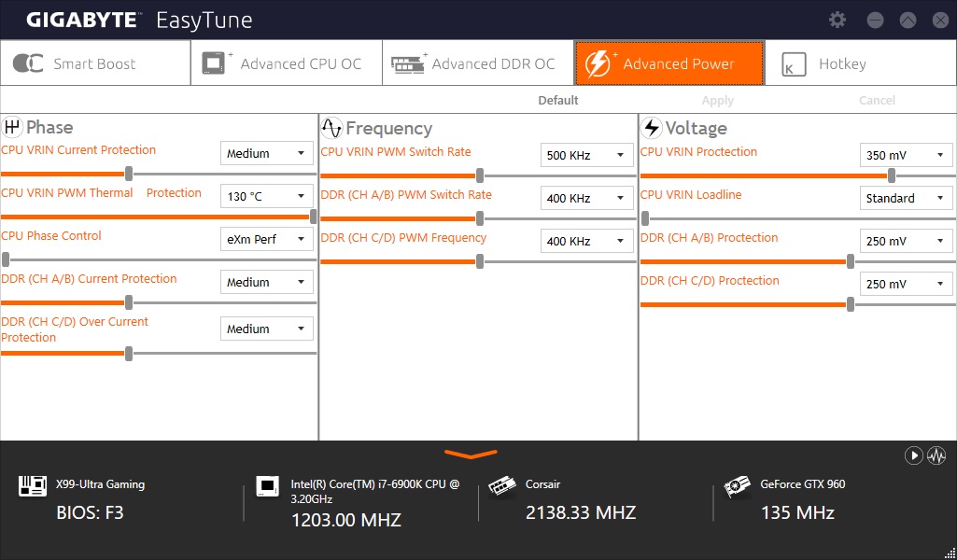Click the BIOS: F3 text
This screenshot has width=957, height=560.
(90, 512)
